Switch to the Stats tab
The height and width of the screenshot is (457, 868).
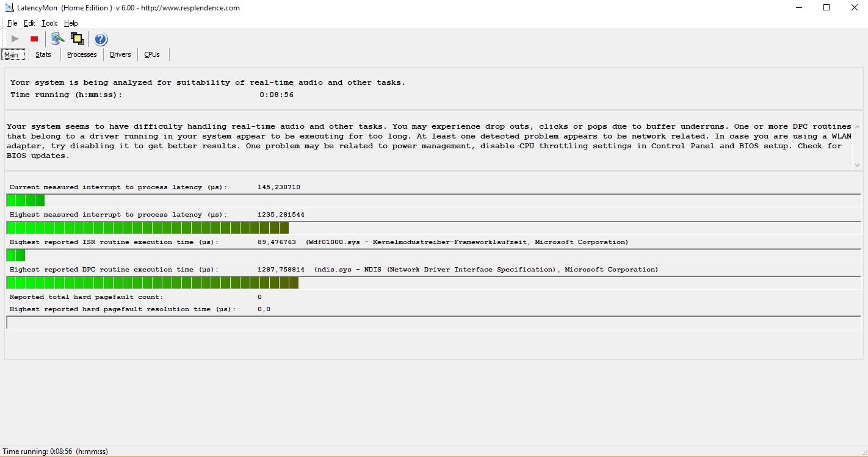43,54
